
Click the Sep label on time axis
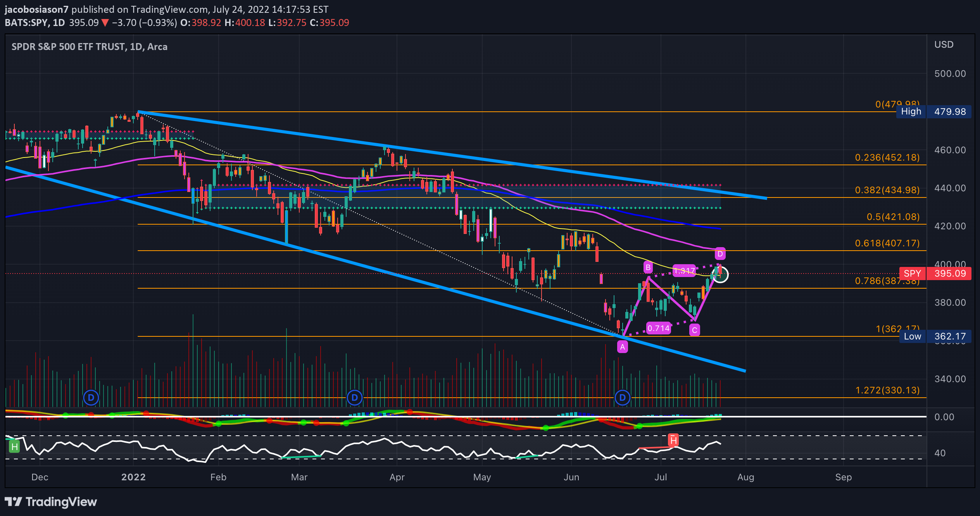coord(843,477)
